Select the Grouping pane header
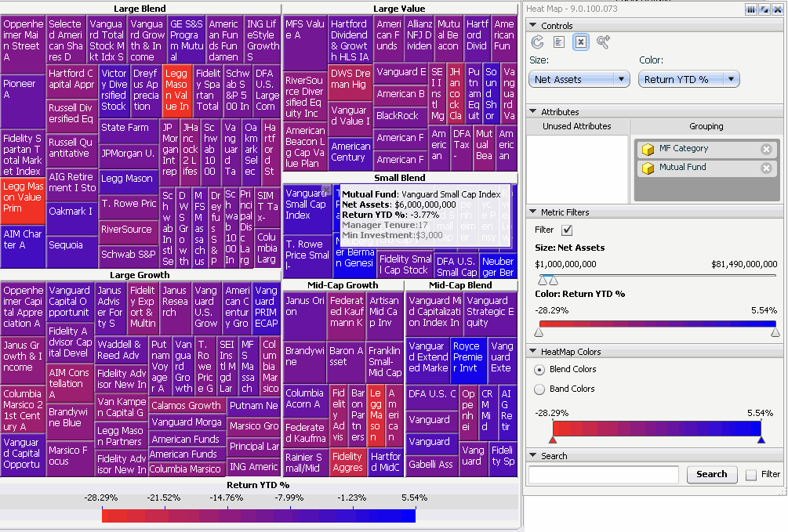 coord(706,126)
